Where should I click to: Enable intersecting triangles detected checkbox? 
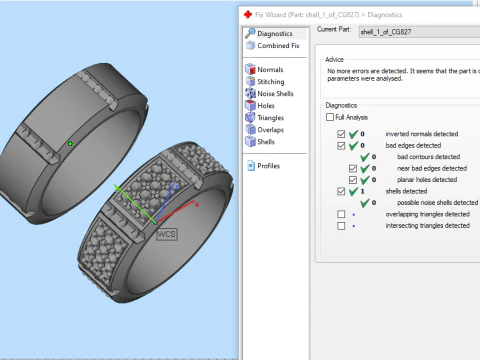coord(341,226)
